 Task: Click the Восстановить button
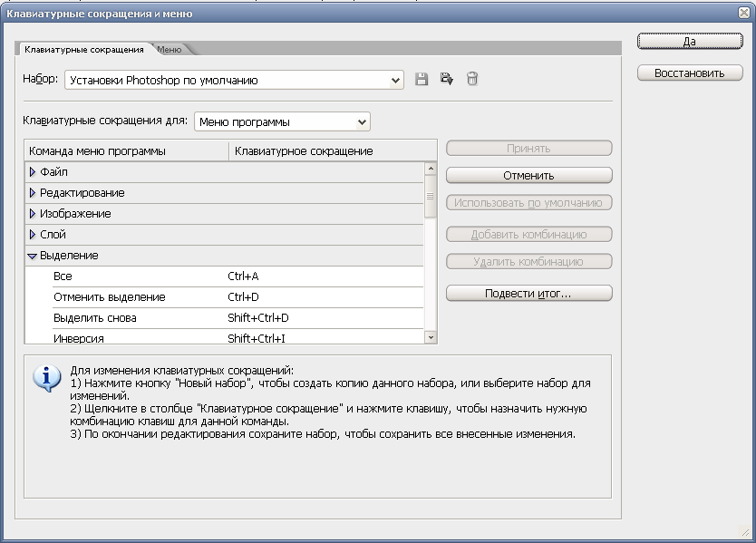pyautogui.click(x=690, y=73)
